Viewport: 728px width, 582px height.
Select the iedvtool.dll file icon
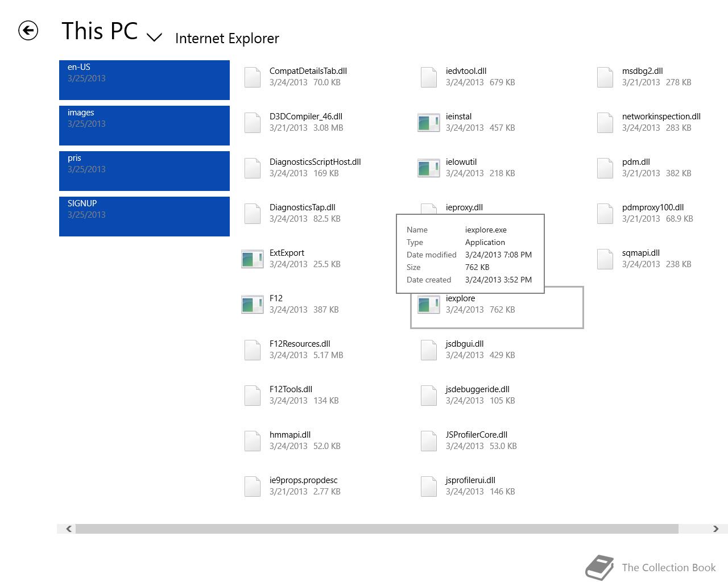[429, 77]
